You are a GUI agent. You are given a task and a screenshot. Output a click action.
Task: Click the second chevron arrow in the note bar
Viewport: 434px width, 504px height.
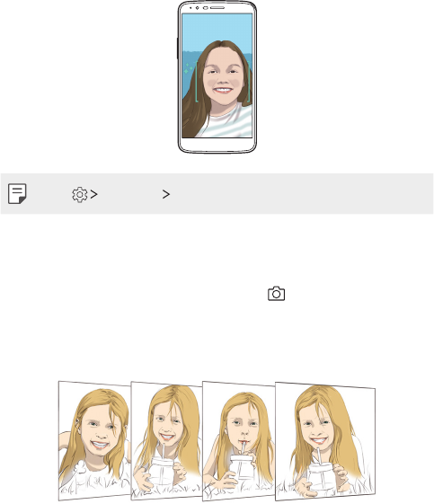pyautogui.click(x=166, y=194)
